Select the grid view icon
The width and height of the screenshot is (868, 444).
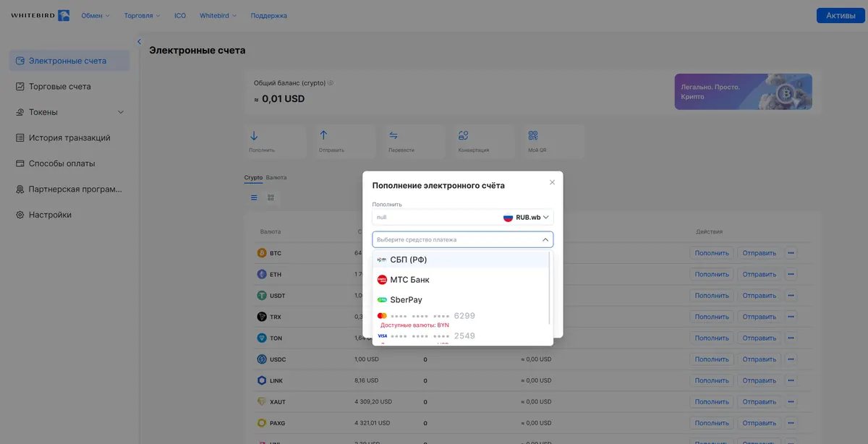(271, 197)
